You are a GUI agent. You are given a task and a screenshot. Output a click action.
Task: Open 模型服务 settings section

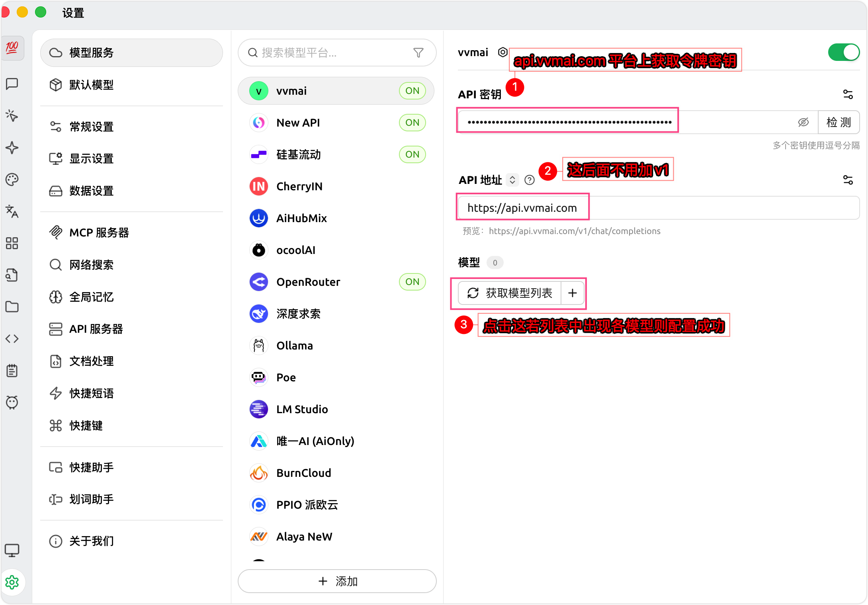pyautogui.click(x=131, y=53)
